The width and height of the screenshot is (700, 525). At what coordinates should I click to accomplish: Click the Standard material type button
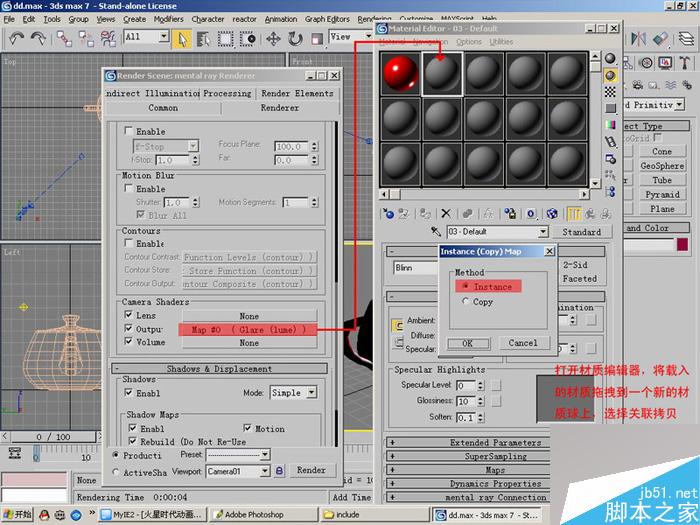coord(581,232)
